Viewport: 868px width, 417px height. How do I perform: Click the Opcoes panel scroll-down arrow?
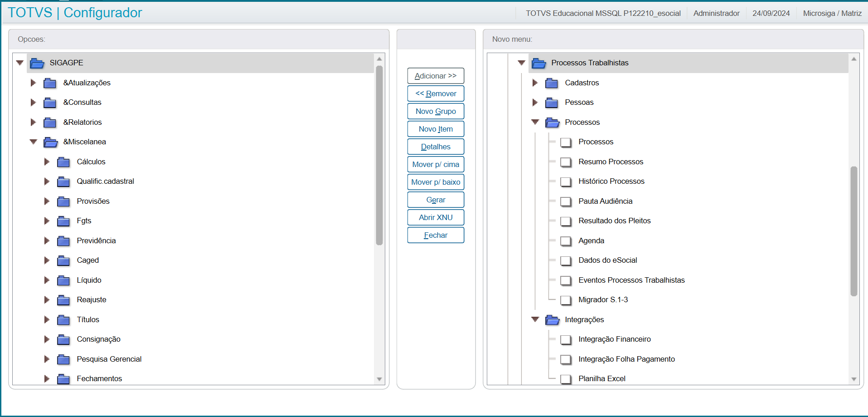(x=379, y=379)
